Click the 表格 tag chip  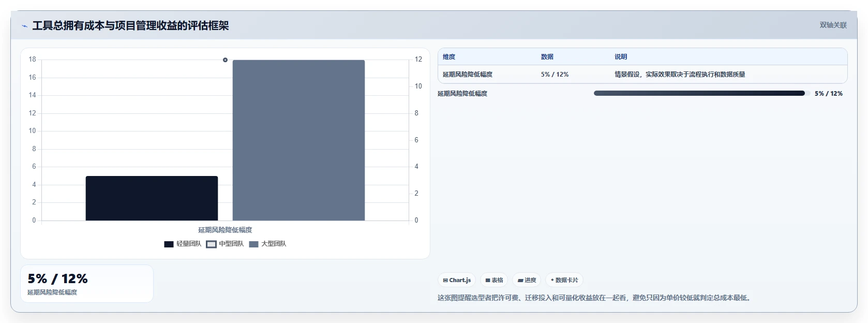point(494,280)
